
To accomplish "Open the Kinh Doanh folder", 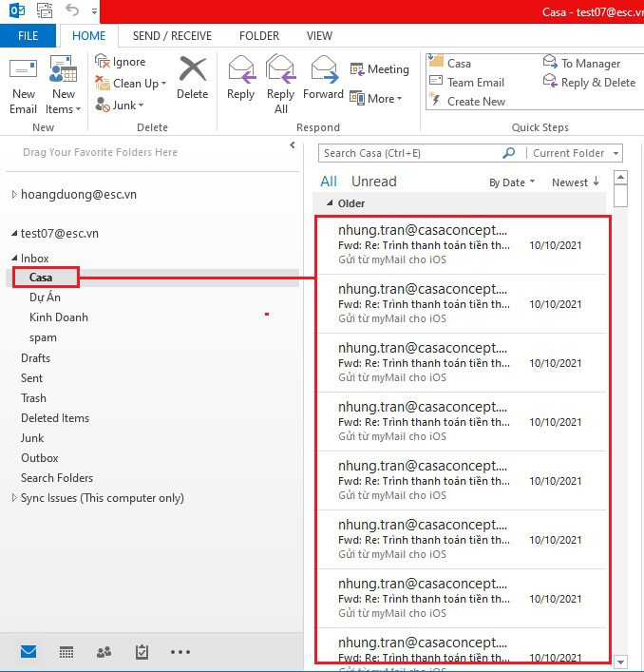I will point(59,317).
